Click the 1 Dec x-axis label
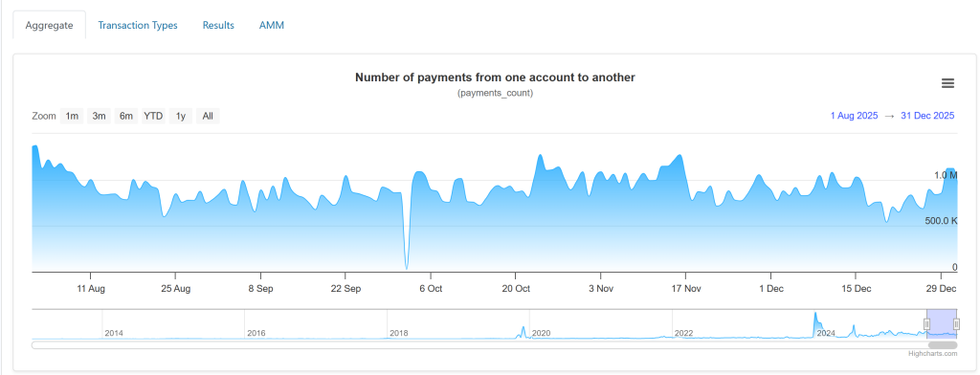This screenshot has height=375, width=980. (770, 289)
